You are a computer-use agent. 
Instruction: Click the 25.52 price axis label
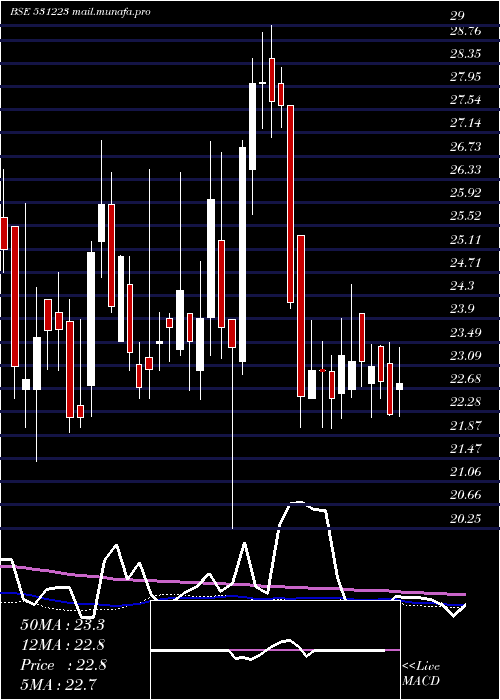tap(466, 216)
